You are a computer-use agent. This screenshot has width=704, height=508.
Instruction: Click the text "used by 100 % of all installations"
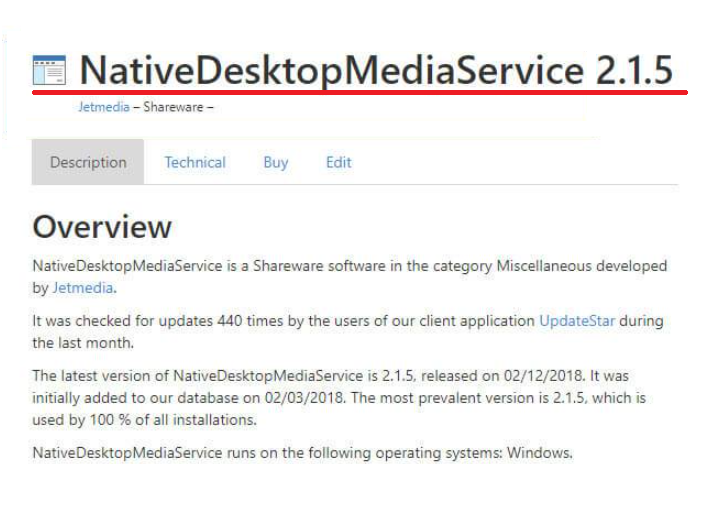144,420
